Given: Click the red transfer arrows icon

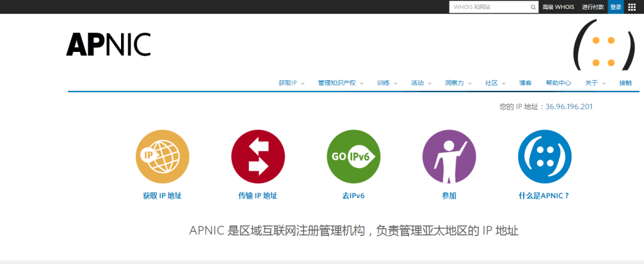Looking at the screenshot, I should (258, 156).
